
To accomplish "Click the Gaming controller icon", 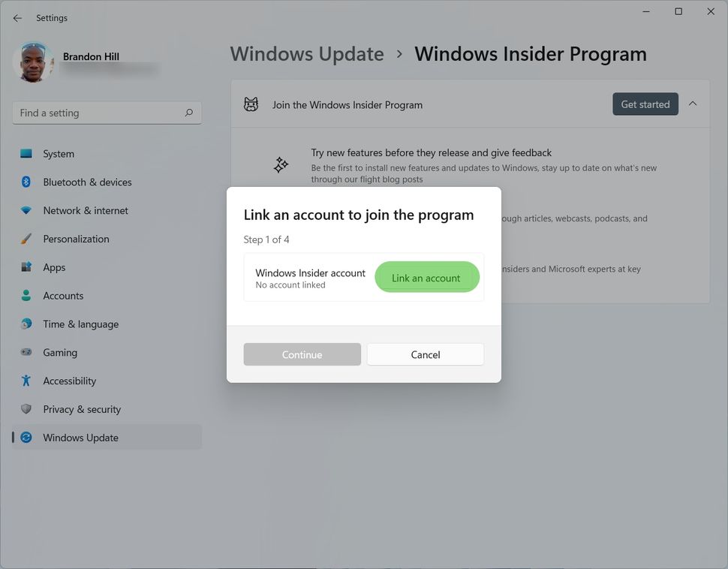I will pos(26,352).
